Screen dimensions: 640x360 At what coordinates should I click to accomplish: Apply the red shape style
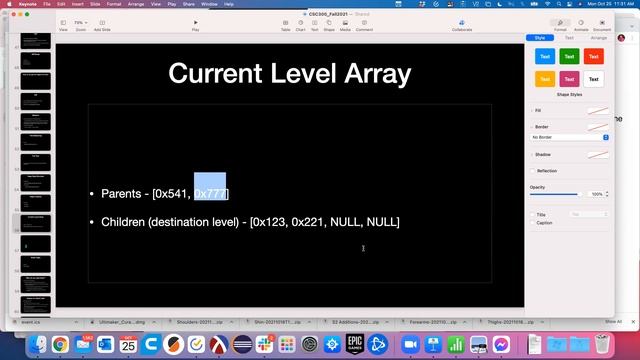pos(594,56)
